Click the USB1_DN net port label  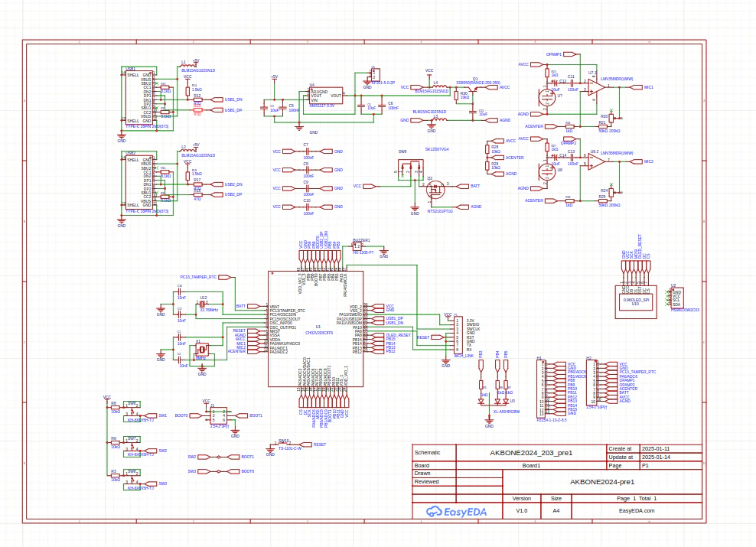click(x=227, y=99)
